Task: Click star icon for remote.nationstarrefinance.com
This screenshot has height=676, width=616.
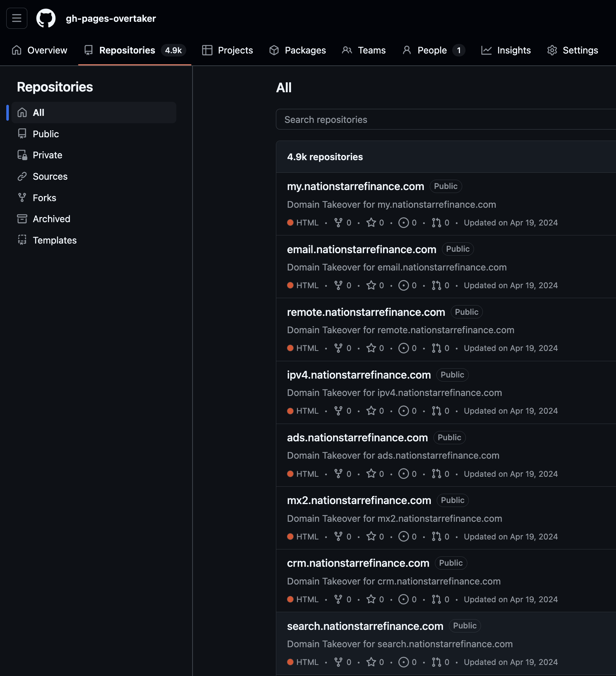Action: pyautogui.click(x=371, y=348)
